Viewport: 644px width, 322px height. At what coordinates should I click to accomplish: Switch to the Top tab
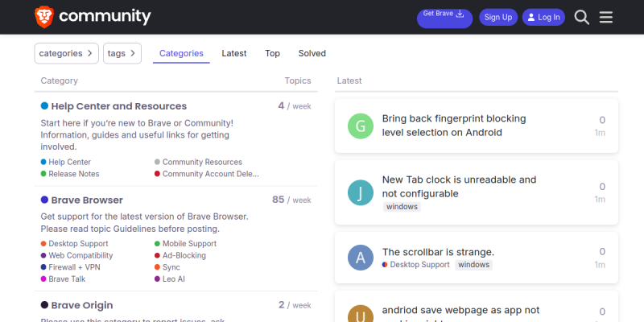(272, 53)
